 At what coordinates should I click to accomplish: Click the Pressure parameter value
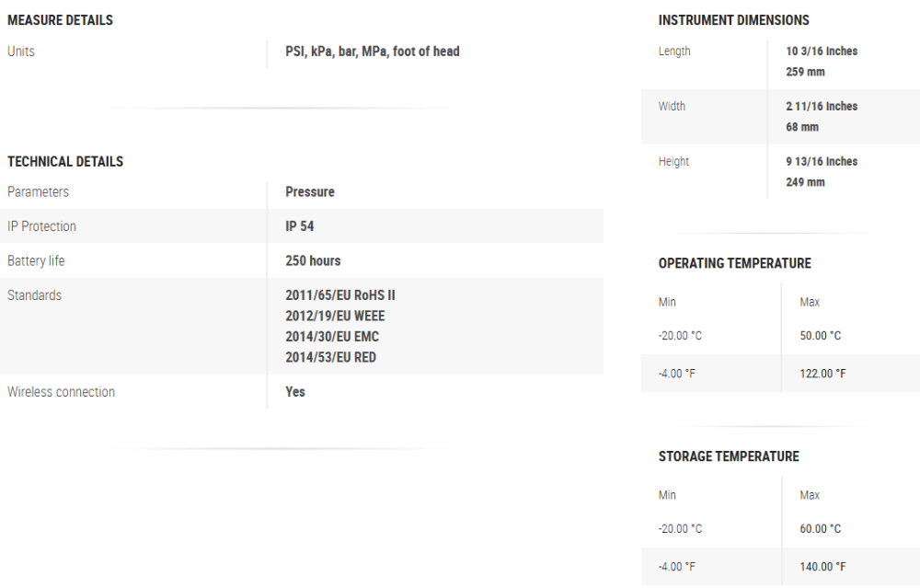(310, 192)
